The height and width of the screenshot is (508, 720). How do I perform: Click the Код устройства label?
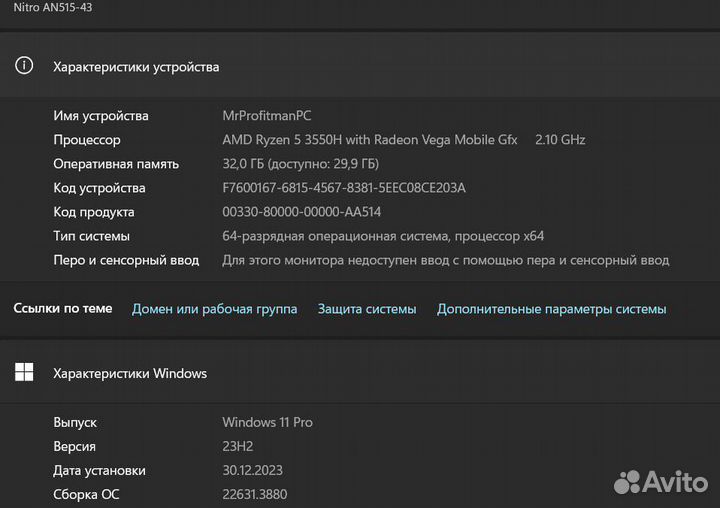[99, 188]
